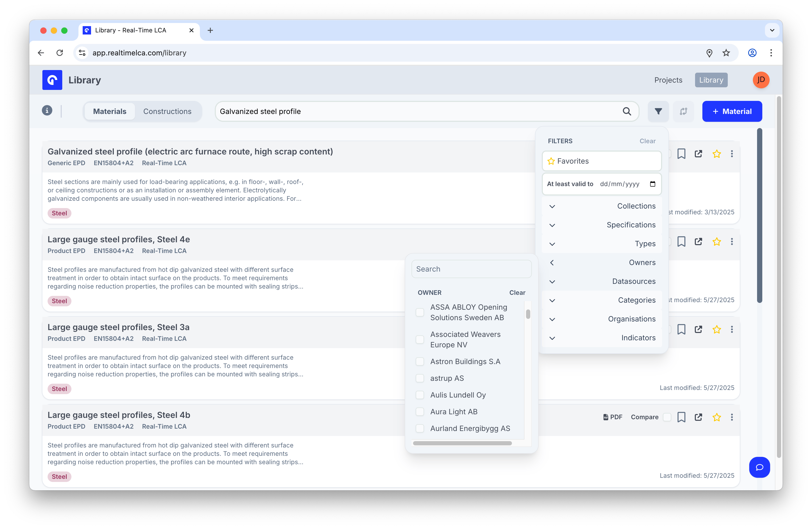The image size is (812, 529).
Task: Click the owner list horizontal scrollbar
Action: (462, 443)
